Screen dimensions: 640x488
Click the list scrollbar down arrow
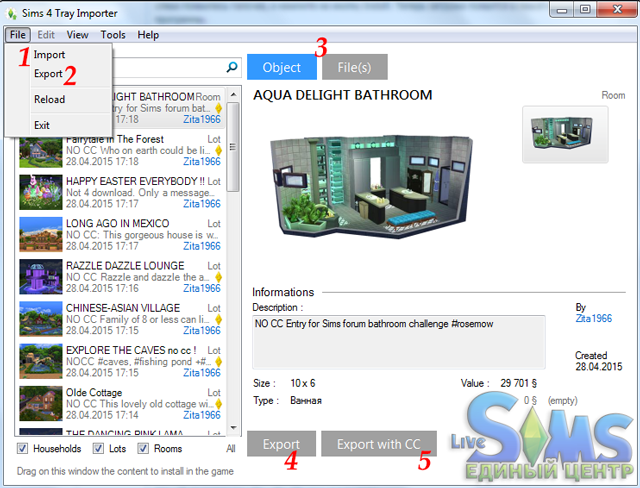pyautogui.click(x=233, y=428)
